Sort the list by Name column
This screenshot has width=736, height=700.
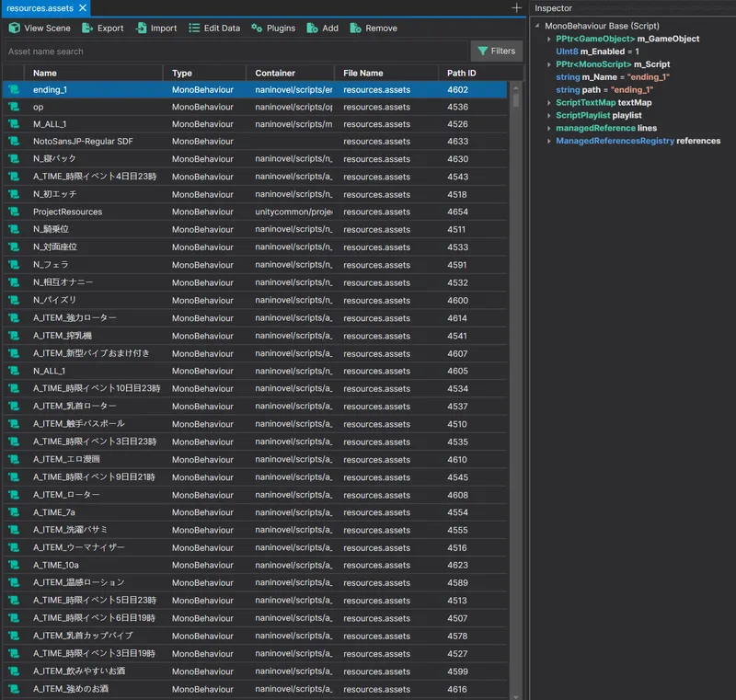pos(93,74)
